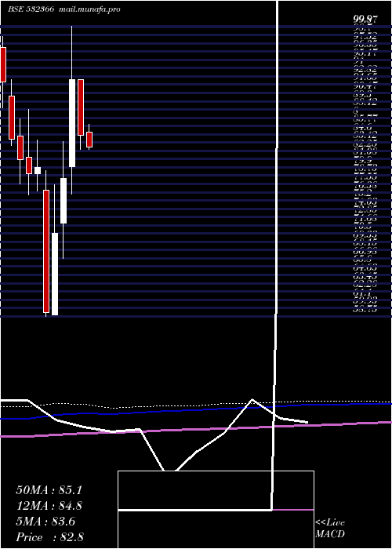Click the tallest white candlestick body

72,123
